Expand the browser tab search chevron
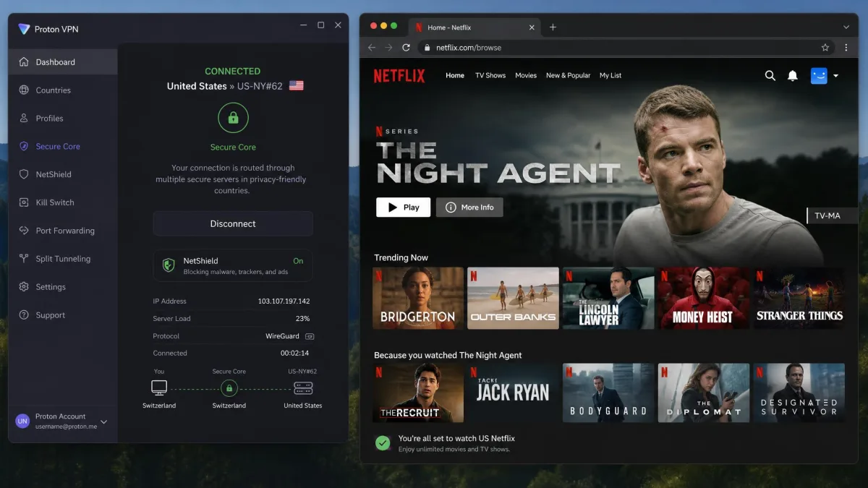The image size is (868, 488). tap(846, 27)
